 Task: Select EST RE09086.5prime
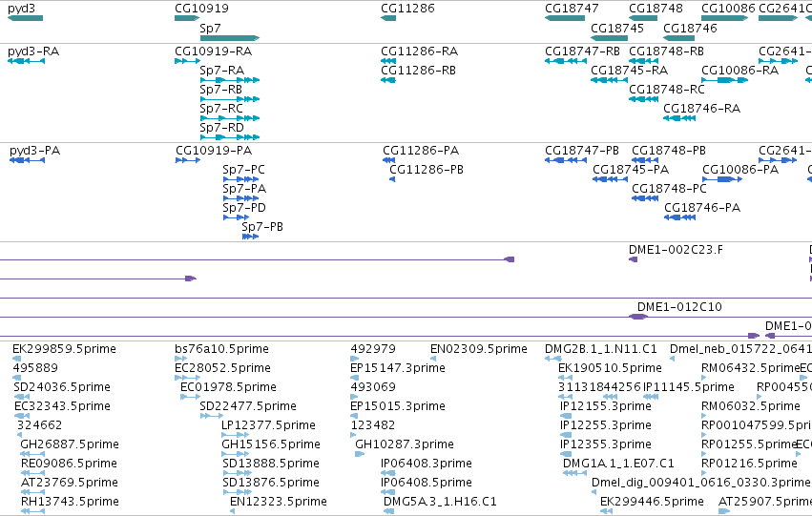tap(32, 473)
